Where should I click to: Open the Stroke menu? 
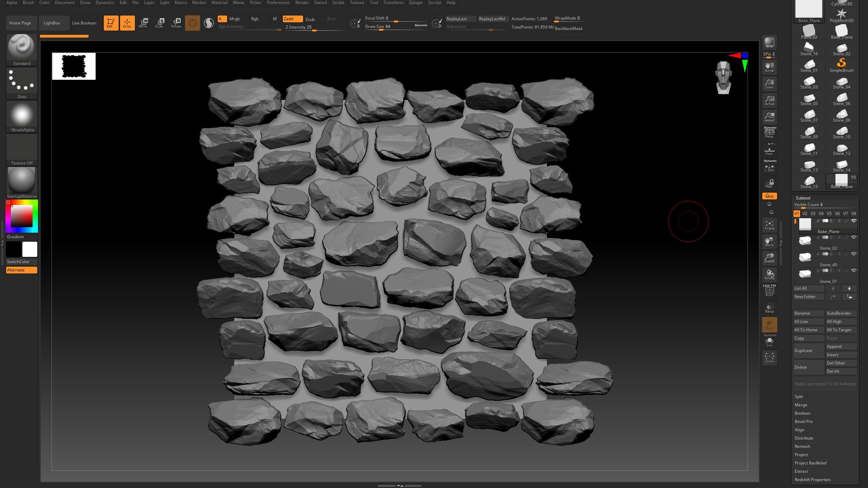(x=338, y=3)
